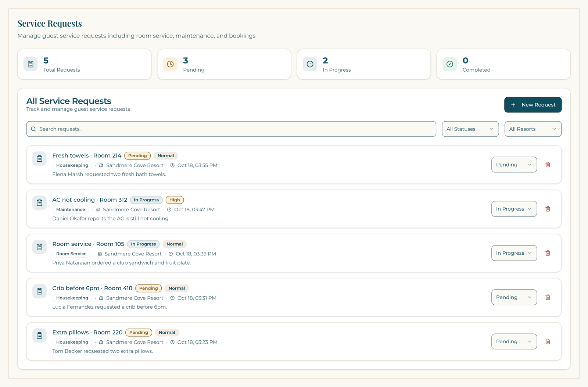Click the Room Service category tag
This screenshot has width=588, height=387.
pyautogui.click(x=71, y=254)
